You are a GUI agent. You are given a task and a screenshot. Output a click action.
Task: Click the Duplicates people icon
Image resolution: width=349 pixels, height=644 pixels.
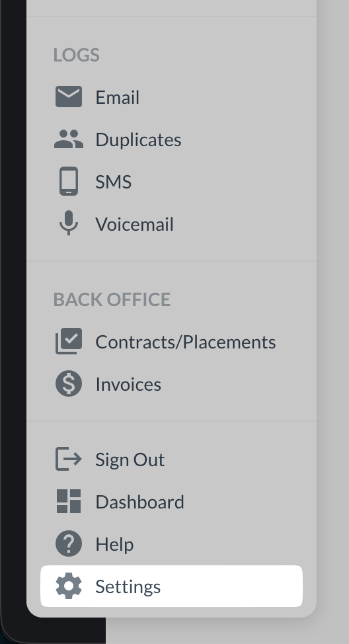pos(69,139)
